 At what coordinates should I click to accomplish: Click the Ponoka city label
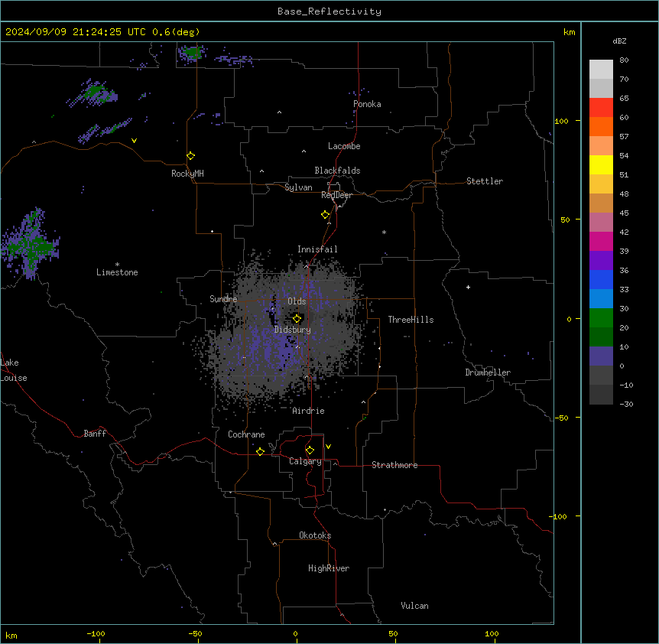[367, 104]
